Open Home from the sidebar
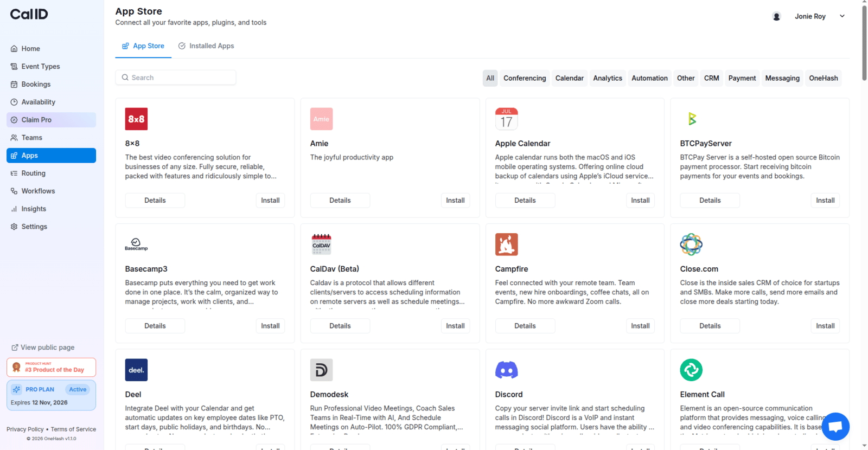The height and width of the screenshot is (450, 868). (x=51, y=49)
